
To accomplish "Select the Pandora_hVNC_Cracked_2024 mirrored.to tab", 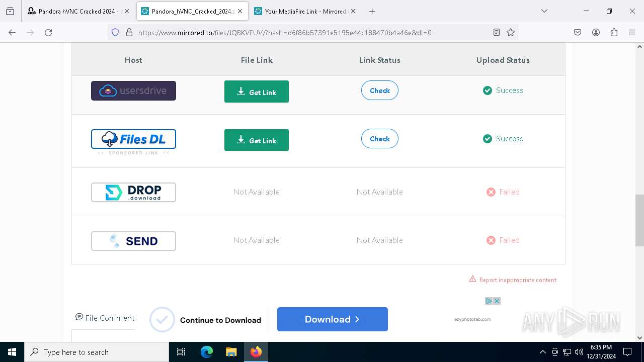I will (192, 11).
